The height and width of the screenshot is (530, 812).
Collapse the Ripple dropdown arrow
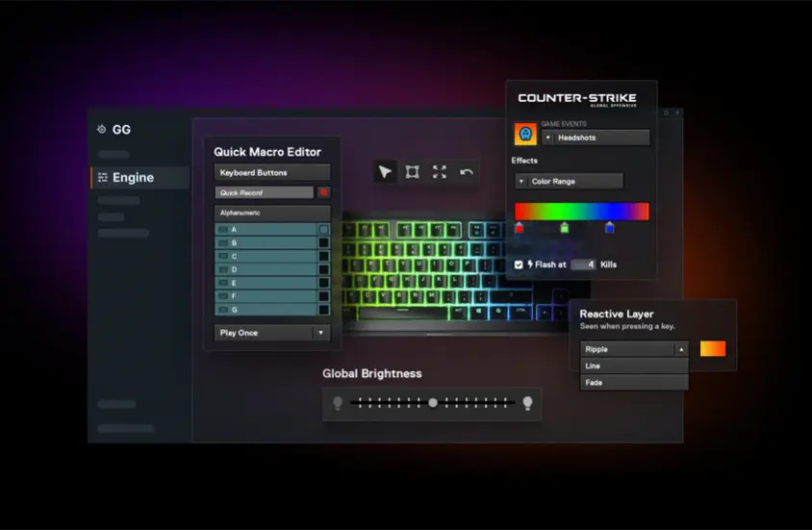pos(681,349)
